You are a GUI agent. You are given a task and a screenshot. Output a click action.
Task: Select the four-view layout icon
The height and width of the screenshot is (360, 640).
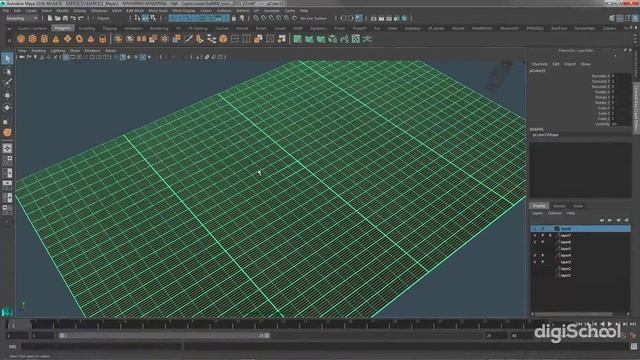pyautogui.click(x=7, y=160)
